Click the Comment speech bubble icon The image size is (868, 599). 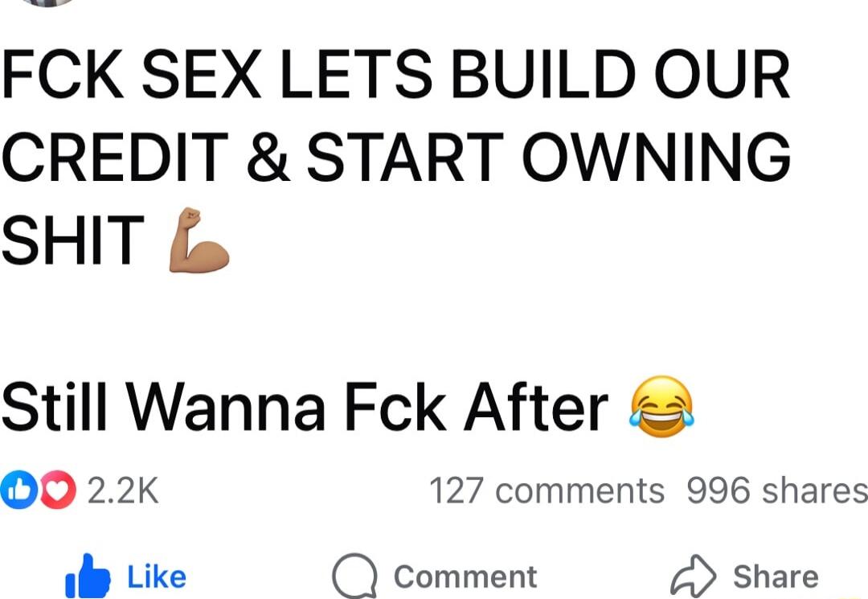coord(355,576)
